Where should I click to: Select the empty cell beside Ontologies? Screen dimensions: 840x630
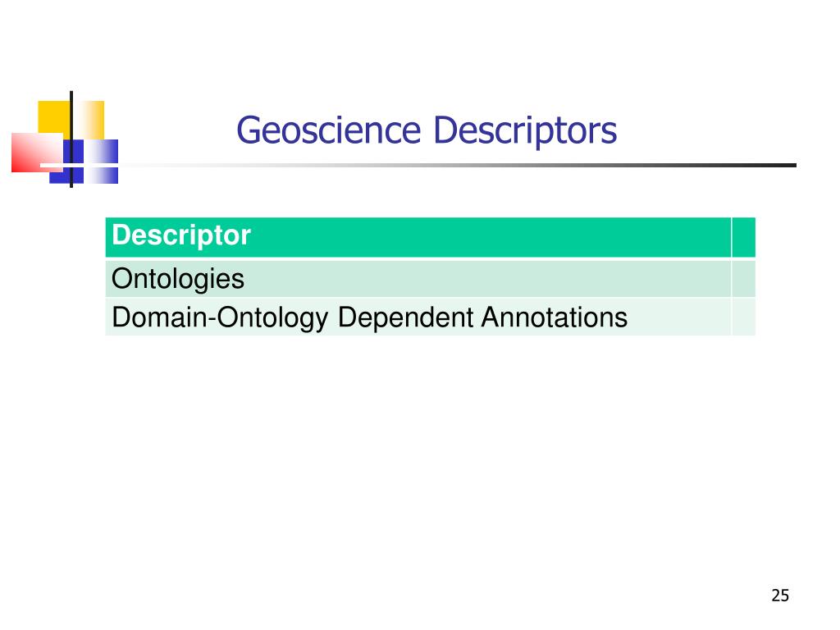(743, 279)
